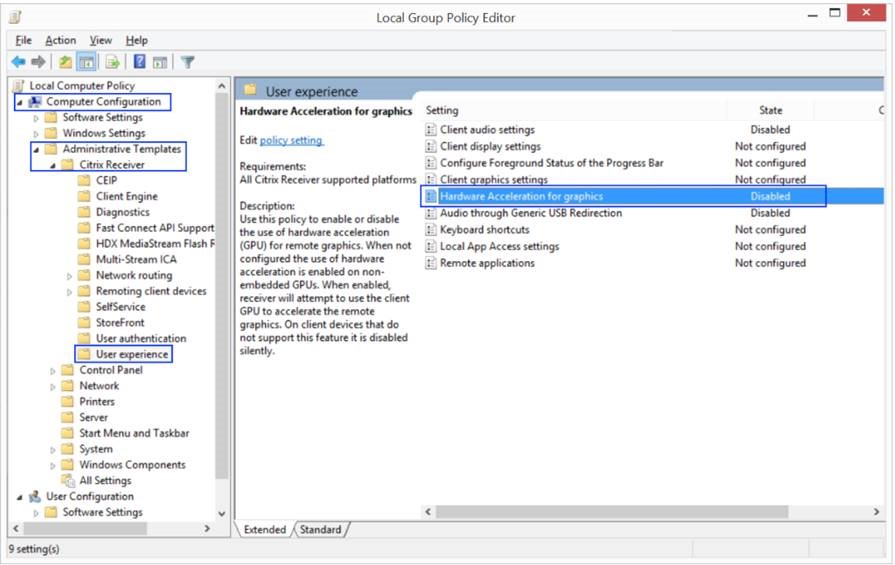The width and height of the screenshot is (895, 565).
Task: Click the Filter funnel toolbar icon
Action: pyautogui.click(x=188, y=62)
